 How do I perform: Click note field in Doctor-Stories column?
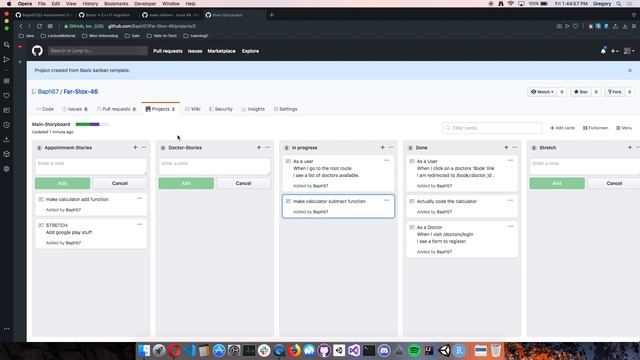pos(215,167)
